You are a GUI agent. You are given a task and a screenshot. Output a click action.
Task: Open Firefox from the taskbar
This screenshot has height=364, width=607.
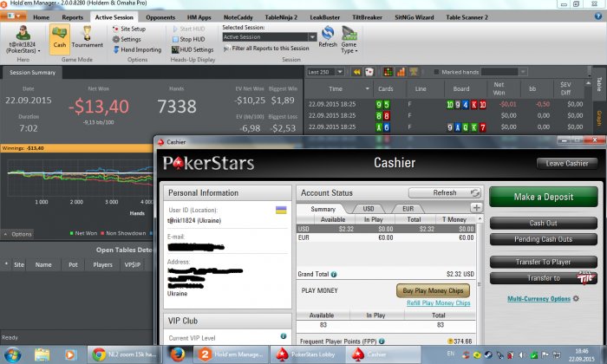[x=178, y=354]
